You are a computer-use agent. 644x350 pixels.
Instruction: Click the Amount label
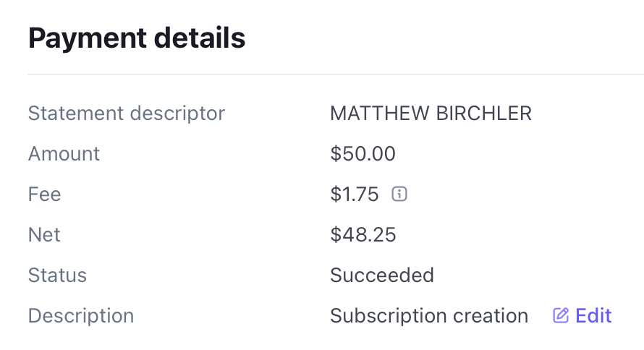pos(64,154)
